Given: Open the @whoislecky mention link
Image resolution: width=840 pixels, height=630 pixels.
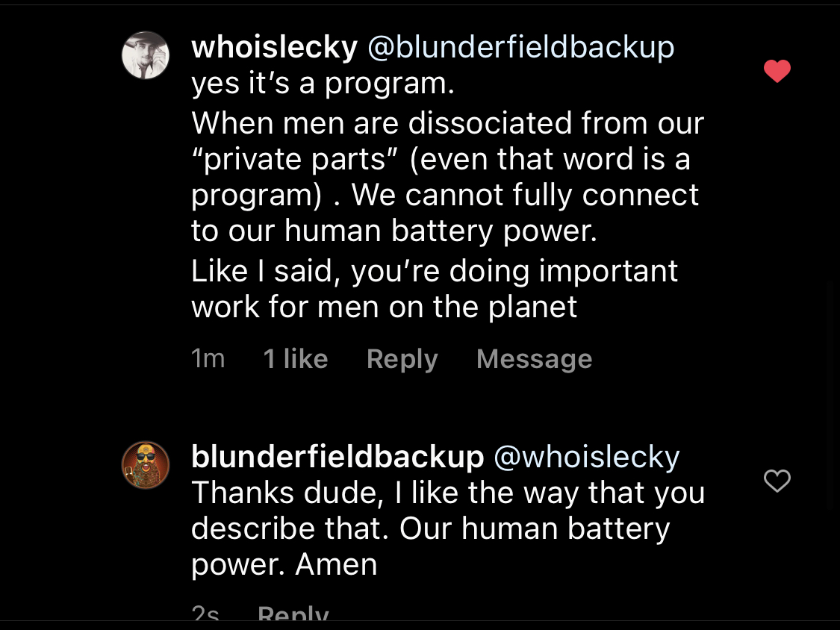Looking at the screenshot, I should (x=586, y=457).
